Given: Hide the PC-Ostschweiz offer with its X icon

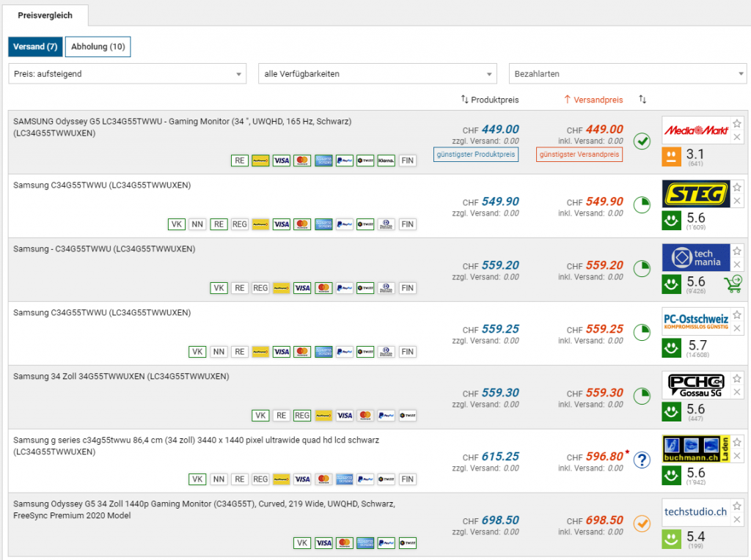Looking at the screenshot, I should 737,328.
